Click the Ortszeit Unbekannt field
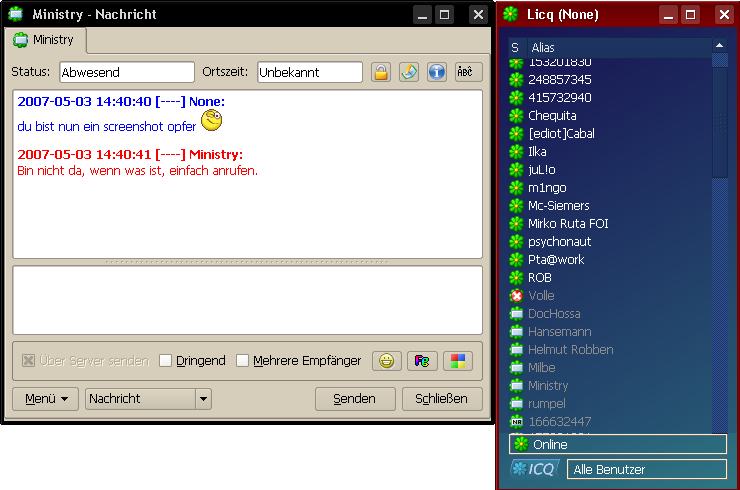Image resolution: width=740 pixels, height=490 pixels. pyautogui.click(x=310, y=72)
